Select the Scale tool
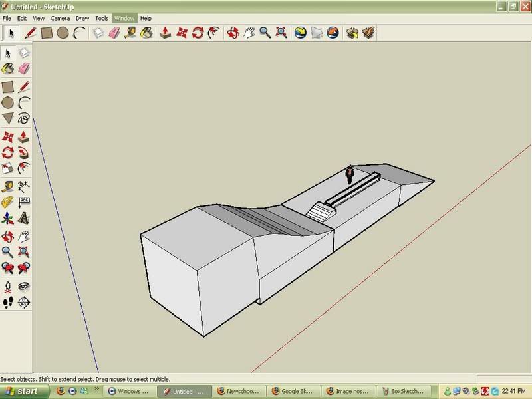The image size is (532, 399). 7,168
